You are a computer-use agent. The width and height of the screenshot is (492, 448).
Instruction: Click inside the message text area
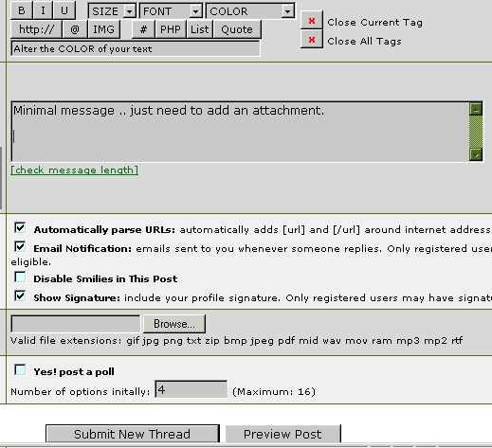[x=240, y=132]
